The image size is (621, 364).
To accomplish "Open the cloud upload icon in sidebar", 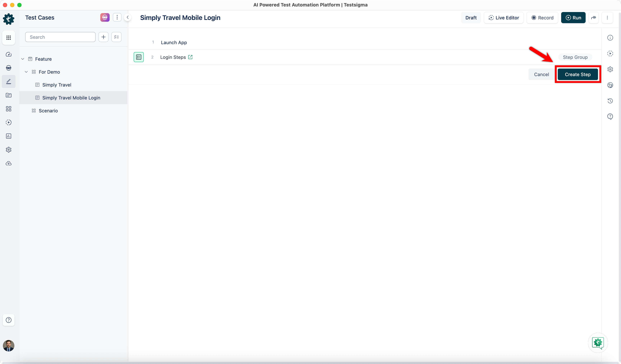I will [9, 163].
